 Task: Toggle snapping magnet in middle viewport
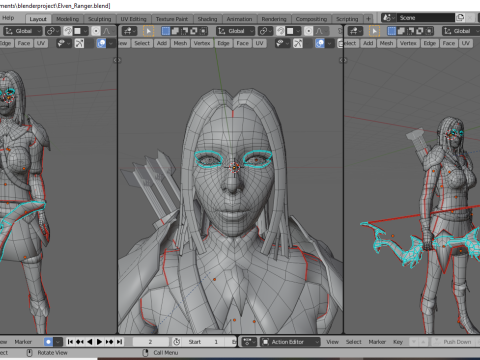click(x=281, y=31)
